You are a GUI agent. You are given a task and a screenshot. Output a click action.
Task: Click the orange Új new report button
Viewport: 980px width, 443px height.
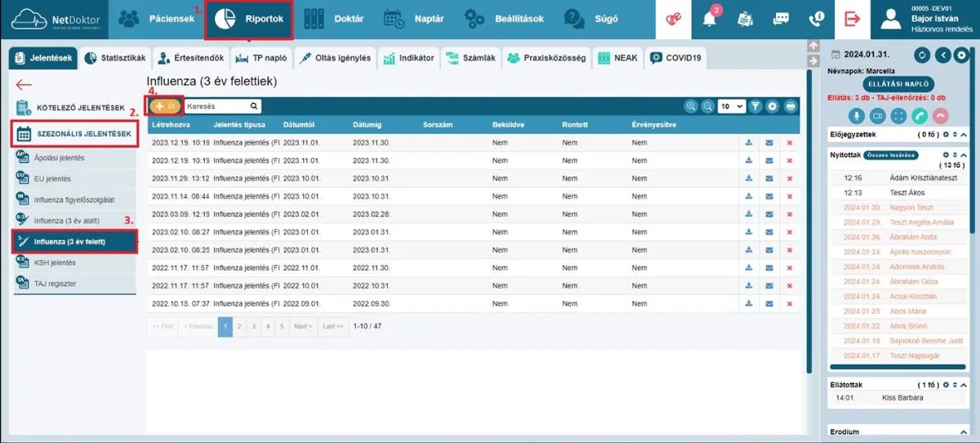click(x=164, y=106)
